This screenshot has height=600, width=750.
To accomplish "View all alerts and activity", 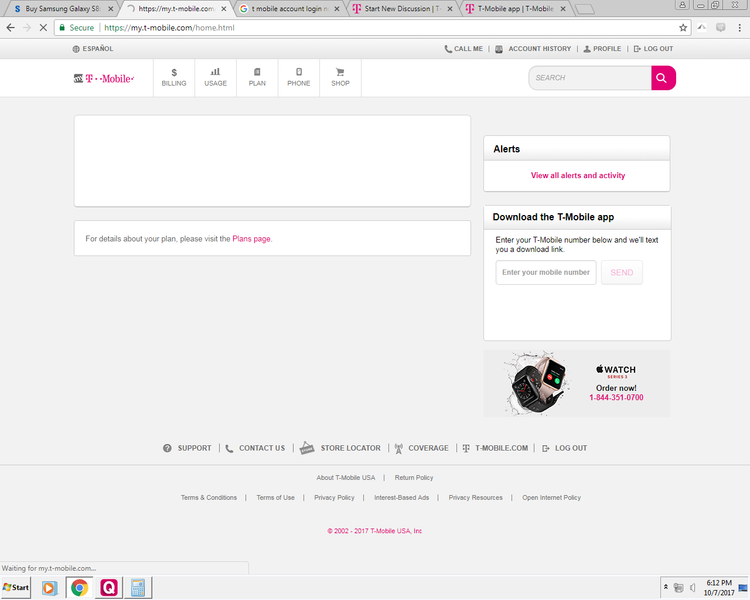I will pos(578,176).
